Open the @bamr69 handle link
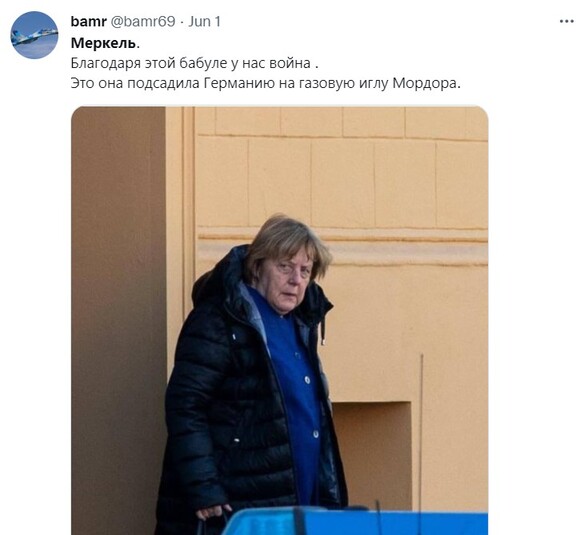The height and width of the screenshot is (535, 588). [143, 22]
